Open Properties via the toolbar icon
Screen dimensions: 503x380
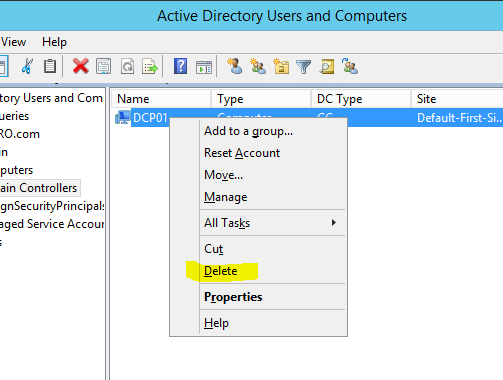(104, 66)
